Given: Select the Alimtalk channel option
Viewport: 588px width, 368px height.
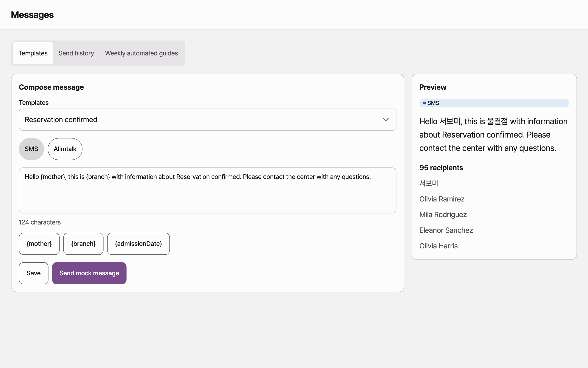Looking at the screenshot, I should [x=65, y=149].
